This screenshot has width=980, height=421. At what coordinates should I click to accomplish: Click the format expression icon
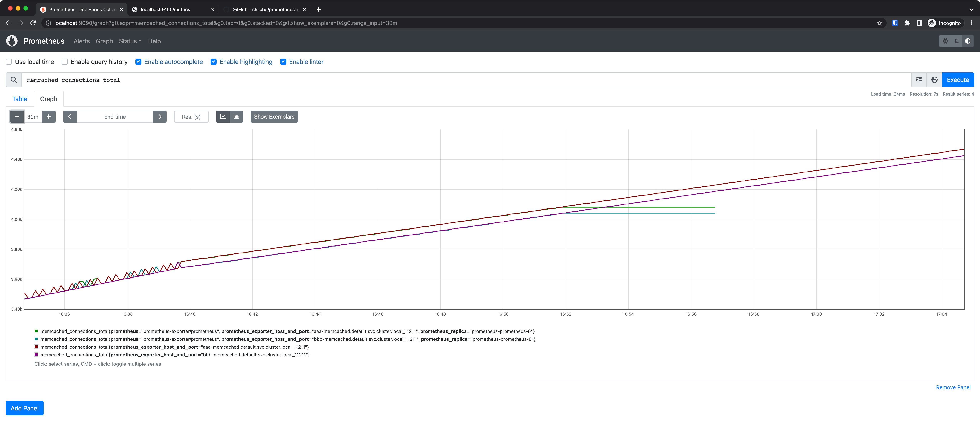(x=919, y=80)
